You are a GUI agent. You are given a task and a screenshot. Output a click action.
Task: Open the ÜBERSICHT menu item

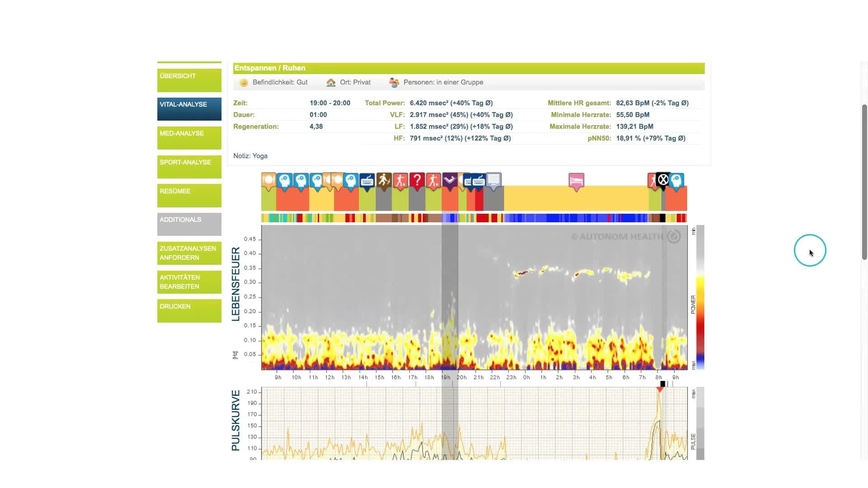[x=189, y=80]
